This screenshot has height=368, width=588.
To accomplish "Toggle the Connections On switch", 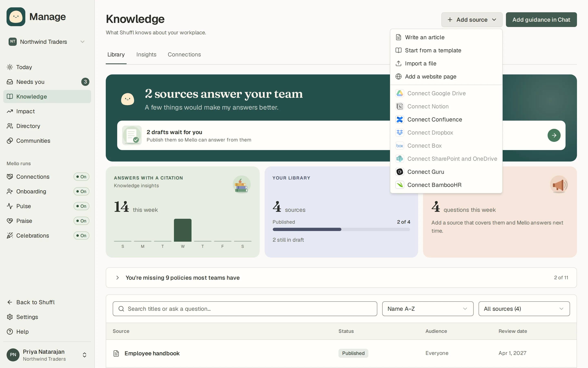I will pyautogui.click(x=81, y=176).
